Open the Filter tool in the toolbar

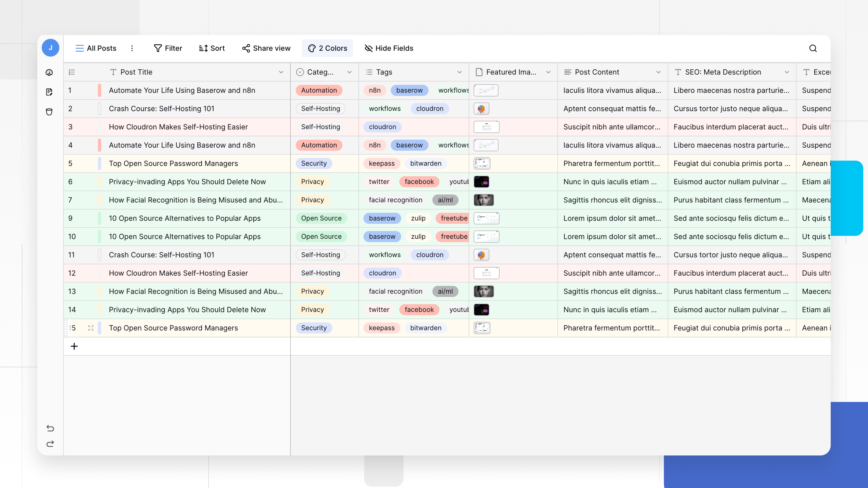coord(168,48)
